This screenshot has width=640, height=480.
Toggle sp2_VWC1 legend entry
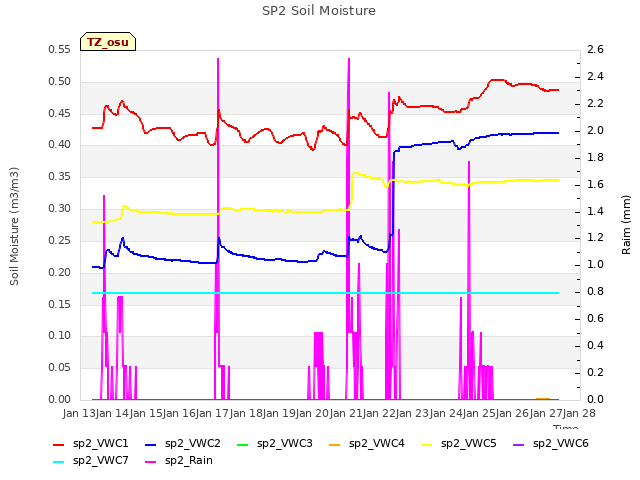[x=91, y=444]
